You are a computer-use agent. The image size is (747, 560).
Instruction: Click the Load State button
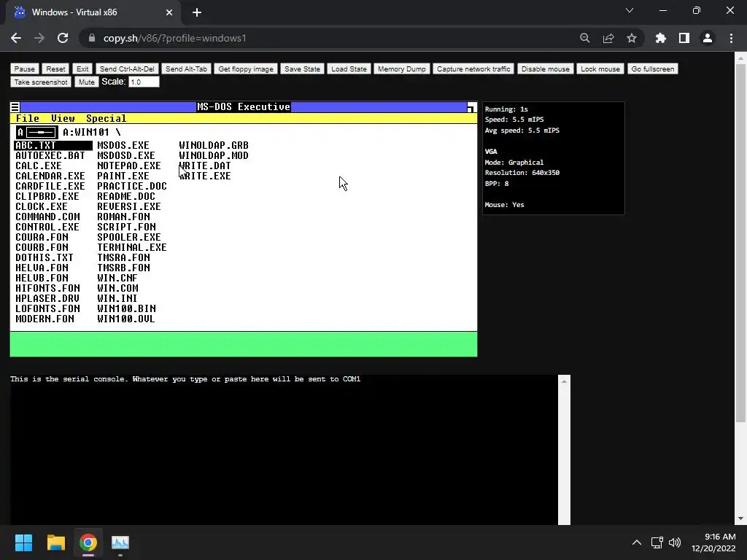point(349,69)
